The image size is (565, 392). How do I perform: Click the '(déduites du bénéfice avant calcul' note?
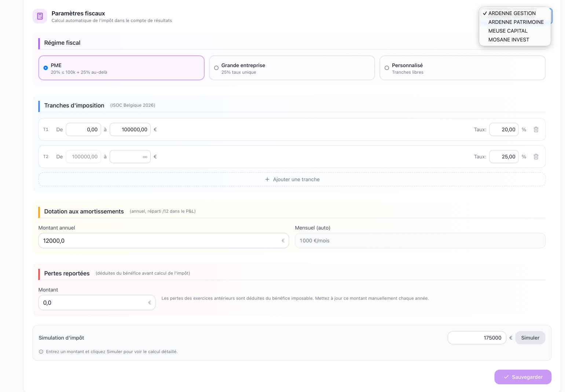click(143, 273)
